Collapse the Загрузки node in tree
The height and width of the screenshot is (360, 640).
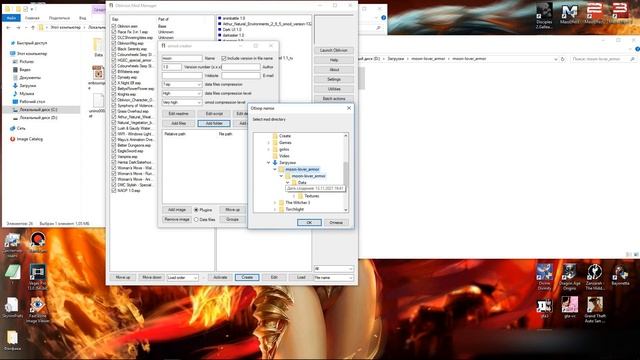269,162
